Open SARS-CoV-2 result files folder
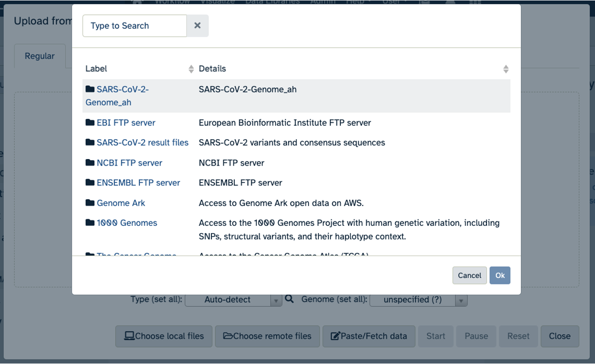The image size is (595, 364). tap(142, 143)
